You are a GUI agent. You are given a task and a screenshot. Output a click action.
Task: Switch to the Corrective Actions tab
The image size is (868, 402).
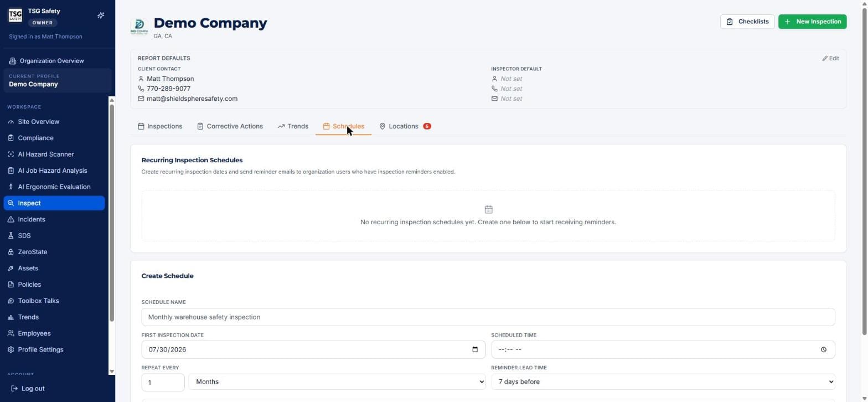[230, 126]
